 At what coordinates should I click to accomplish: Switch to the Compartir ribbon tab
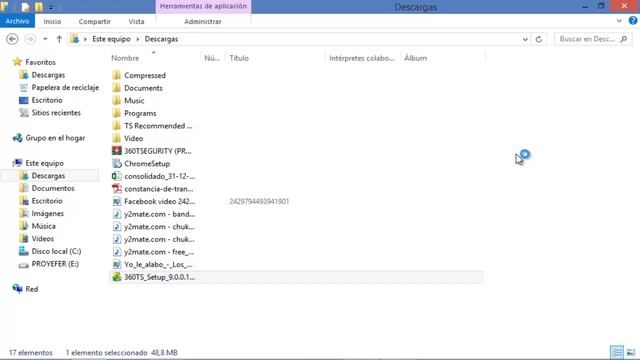click(x=95, y=22)
